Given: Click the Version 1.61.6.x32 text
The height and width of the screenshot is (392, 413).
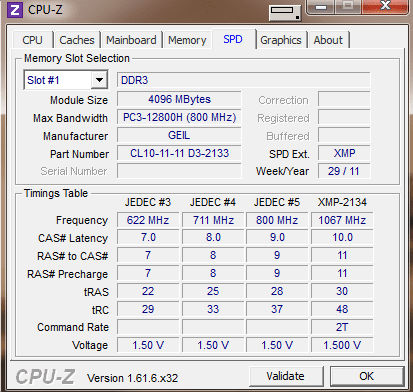Looking at the screenshot, I should point(132,378).
